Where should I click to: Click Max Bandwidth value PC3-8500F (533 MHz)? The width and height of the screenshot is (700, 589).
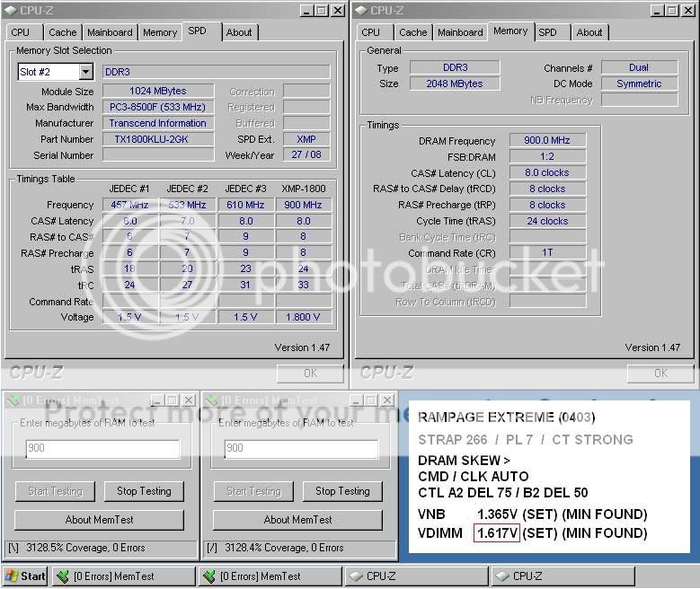[158, 107]
